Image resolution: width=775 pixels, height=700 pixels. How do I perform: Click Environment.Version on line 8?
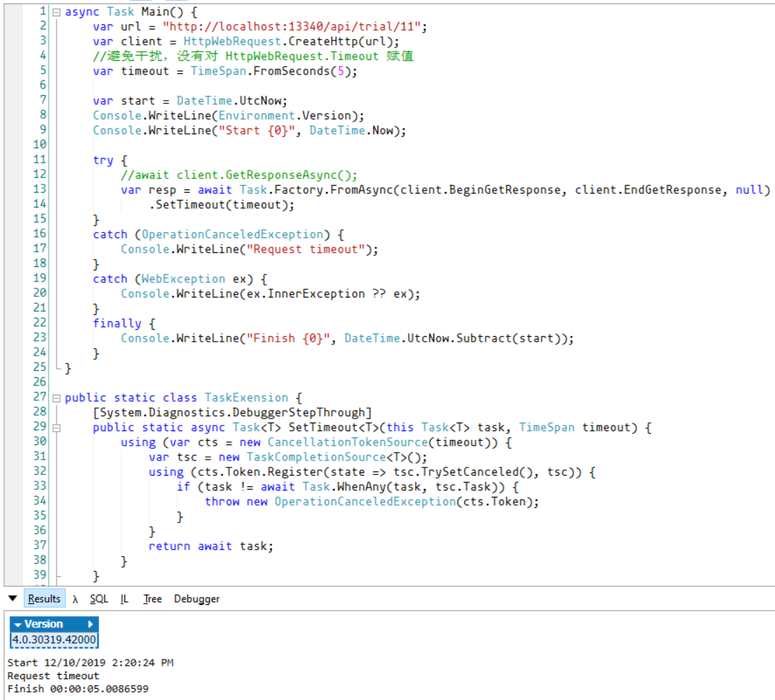[288, 115]
